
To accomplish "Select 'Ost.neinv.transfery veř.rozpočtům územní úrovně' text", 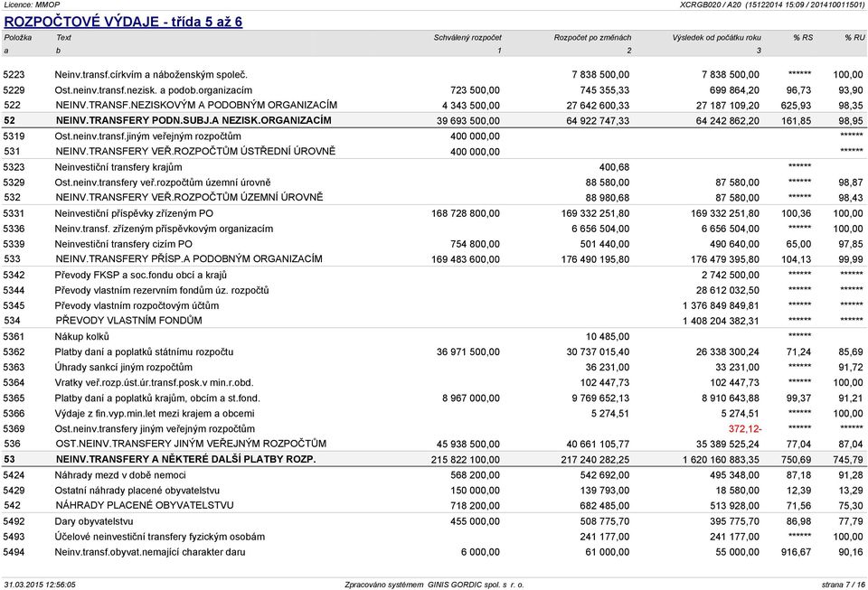I will (x=163, y=183).
